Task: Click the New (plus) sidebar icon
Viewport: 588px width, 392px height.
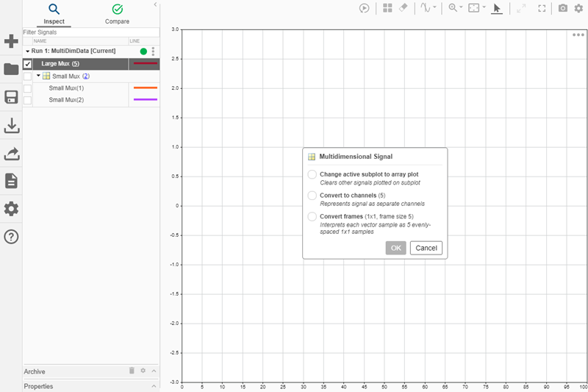Action: pos(11,41)
